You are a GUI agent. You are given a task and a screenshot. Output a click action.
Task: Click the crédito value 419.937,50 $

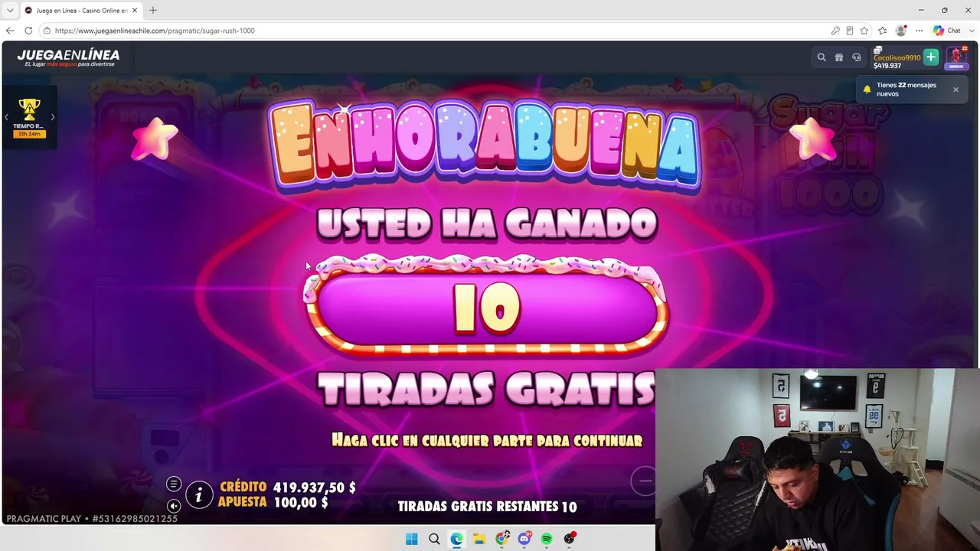coord(315,487)
